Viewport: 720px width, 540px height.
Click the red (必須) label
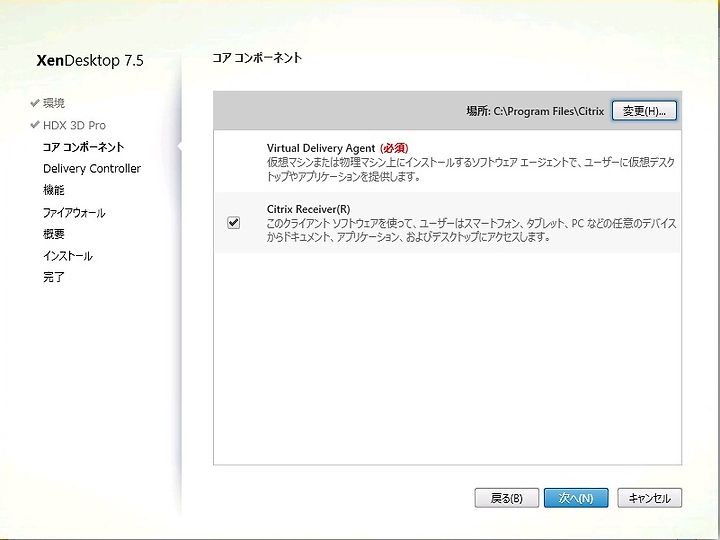394,148
